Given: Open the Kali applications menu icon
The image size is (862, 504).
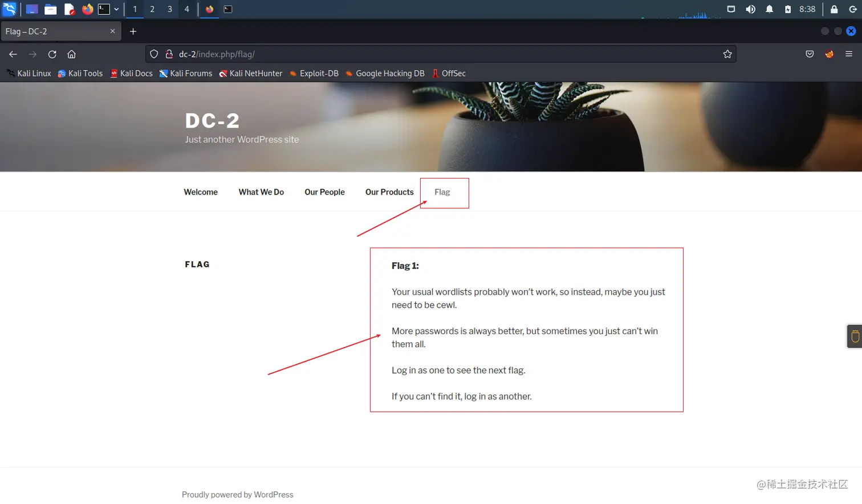Looking at the screenshot, I should 10,9.
